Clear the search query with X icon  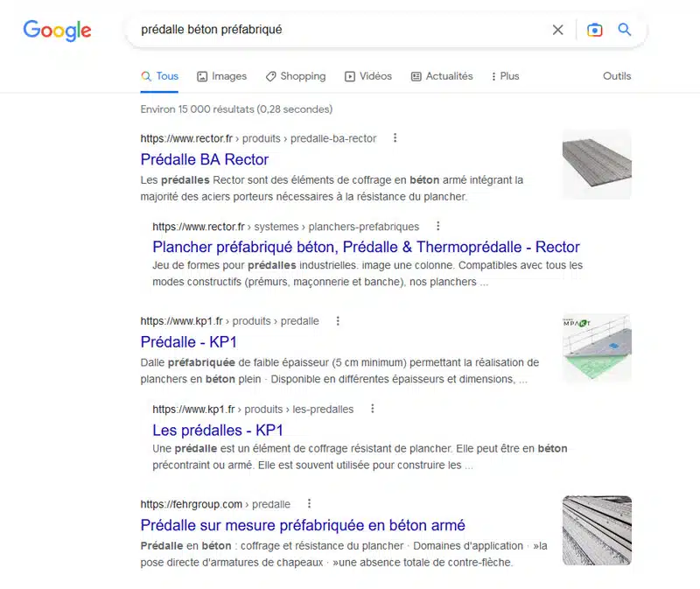(x=557, y=30)
